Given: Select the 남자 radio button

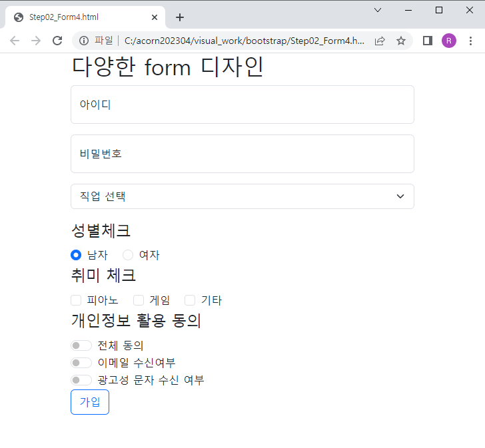Looking at the screenshot, I should tap(76, 255).
